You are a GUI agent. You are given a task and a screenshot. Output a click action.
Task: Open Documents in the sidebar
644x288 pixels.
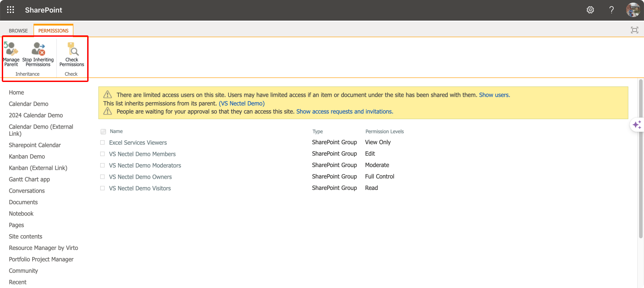23,202
